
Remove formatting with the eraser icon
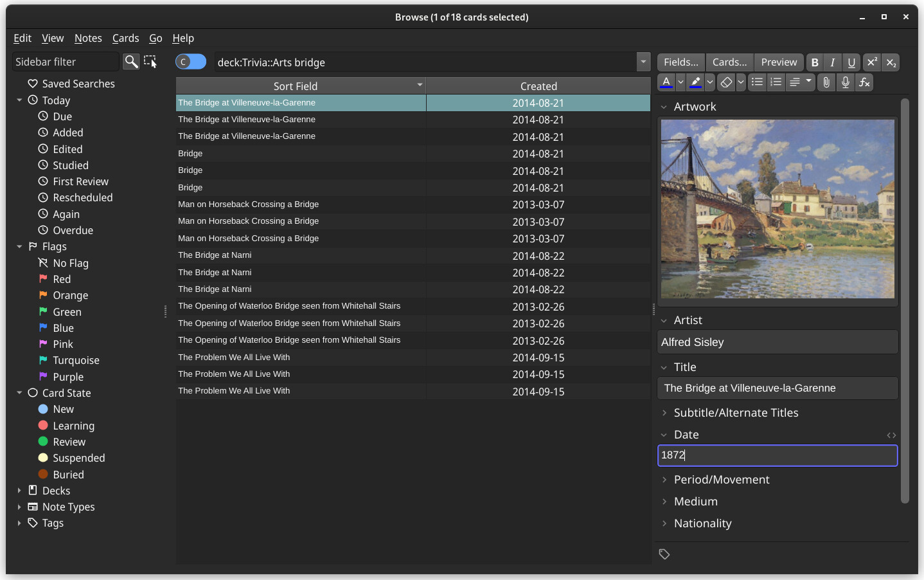tap(727, 82)
